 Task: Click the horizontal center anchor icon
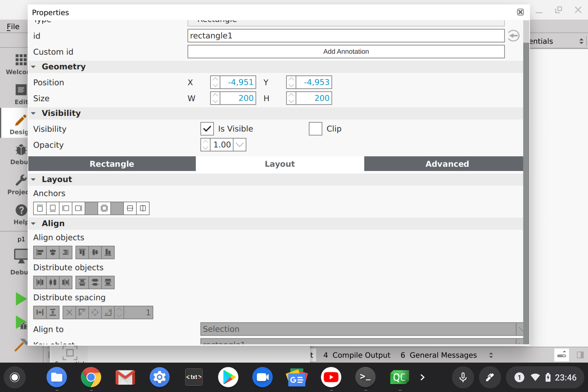click(x=143, y=208)
